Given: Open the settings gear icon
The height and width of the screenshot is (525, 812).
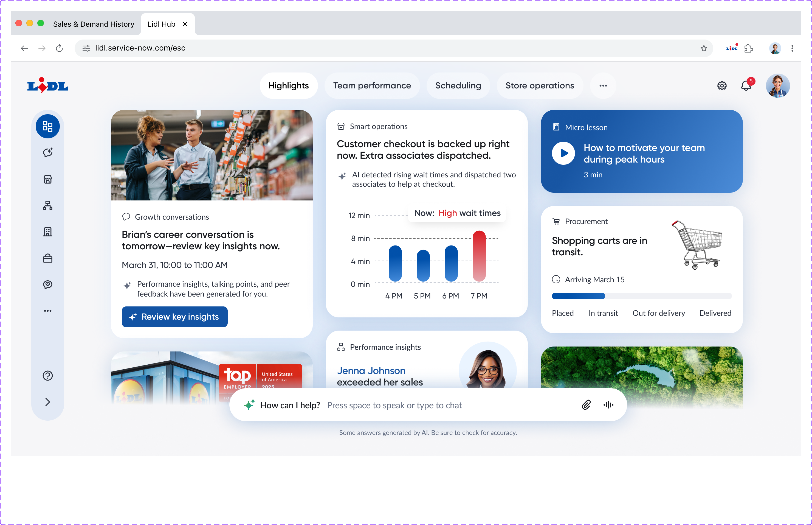Looking at the screenshot, I should [x=722, y=86].
